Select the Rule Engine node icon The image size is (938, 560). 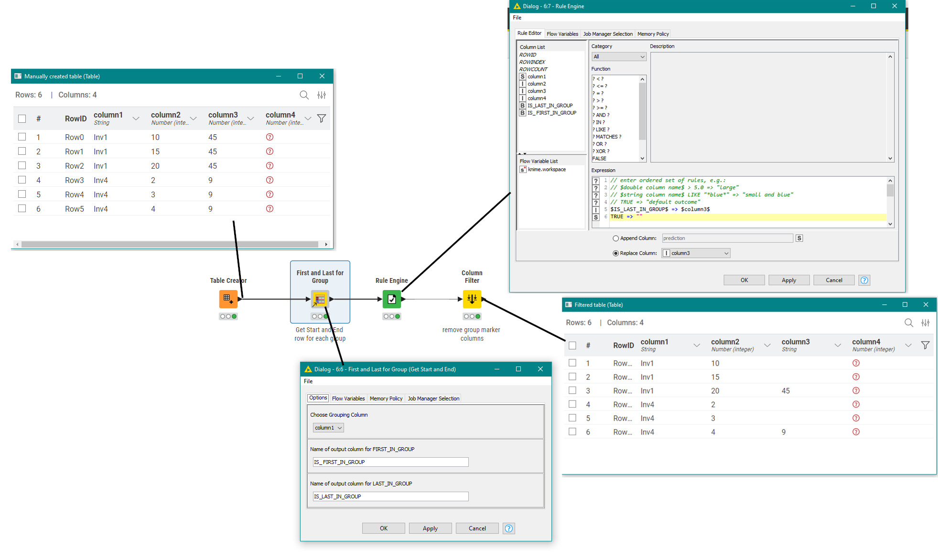pyautogui.click(x=392, y=299)
